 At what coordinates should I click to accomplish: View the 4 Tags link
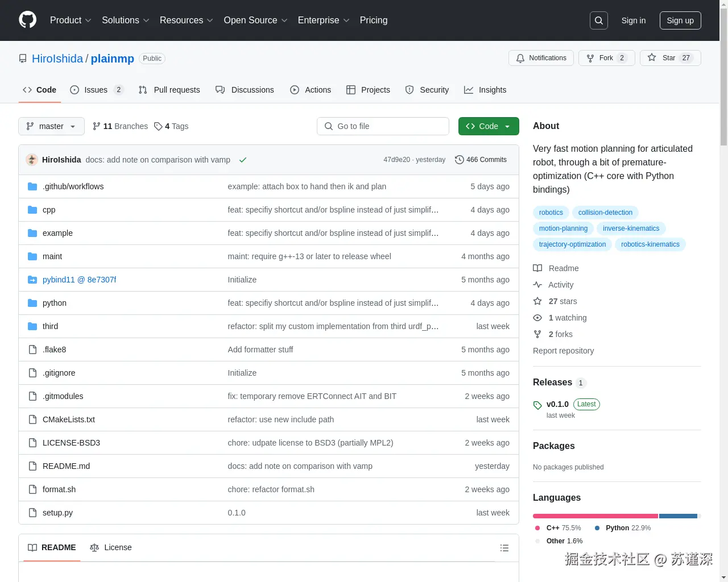171,126
